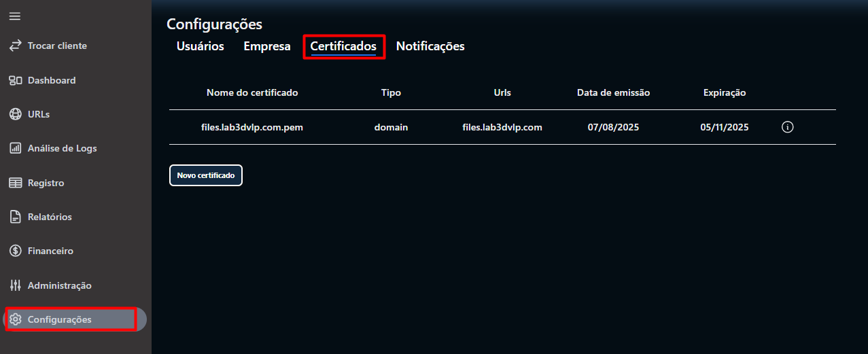Click the Análise de Logs chart icon
The height and width of the screenshot is (354, 868).
click(15, 148)
